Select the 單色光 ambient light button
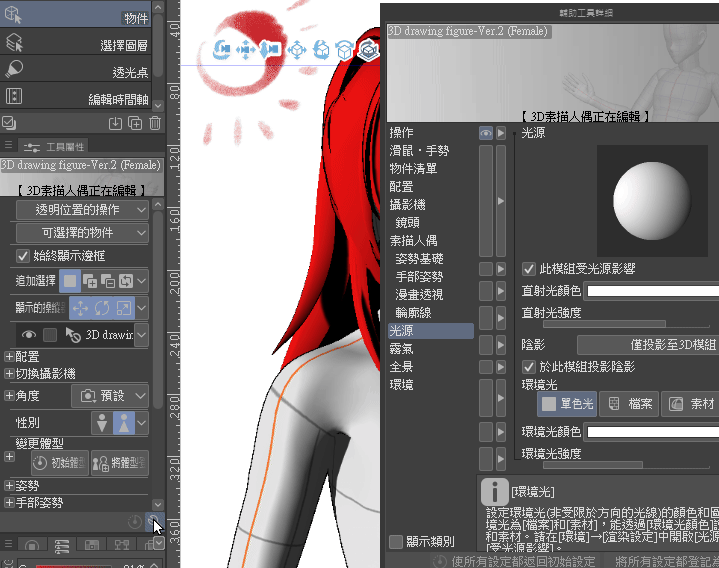The image size is (719, 568). (567, 404)
